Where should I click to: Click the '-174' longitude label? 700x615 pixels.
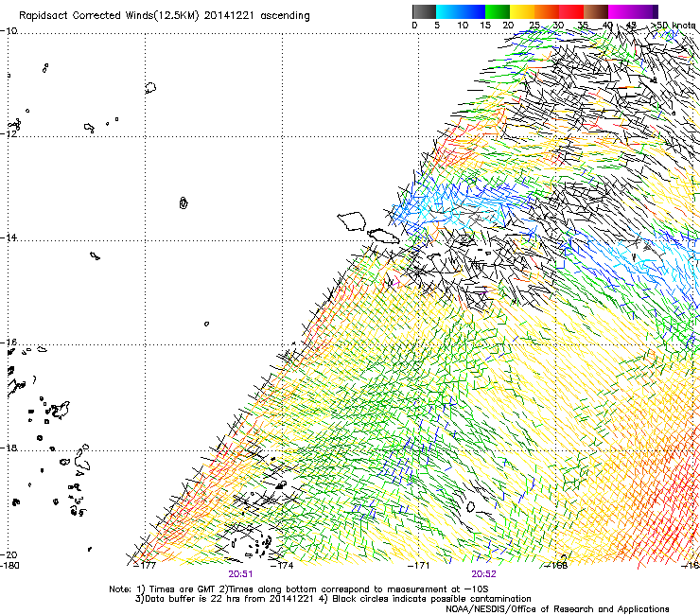click(x=282, y=566)
